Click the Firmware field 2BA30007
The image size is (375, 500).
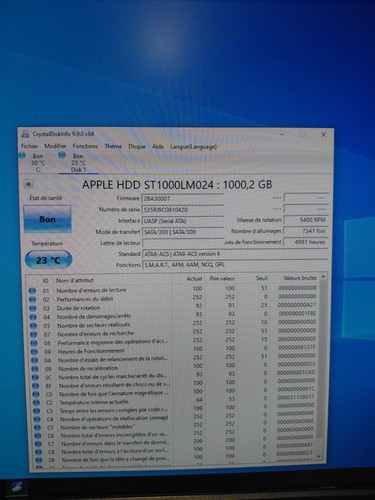pyautogui.click(x=183, y=198)
